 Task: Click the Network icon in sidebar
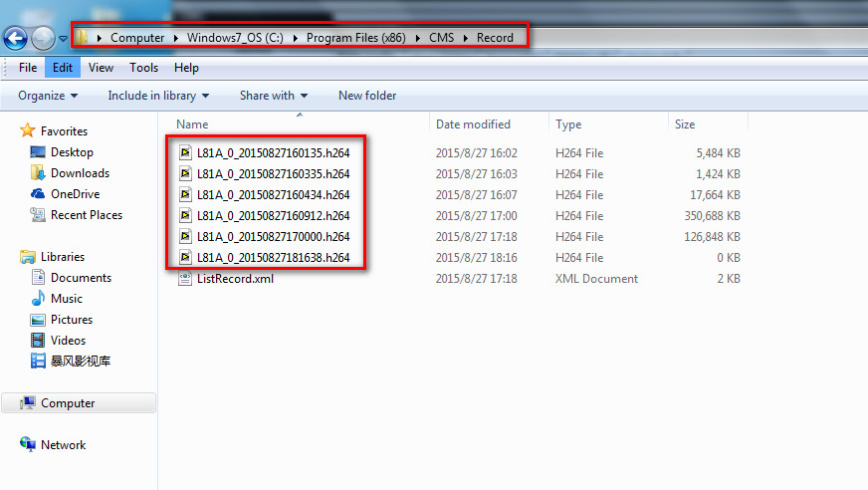coord(27,444)
